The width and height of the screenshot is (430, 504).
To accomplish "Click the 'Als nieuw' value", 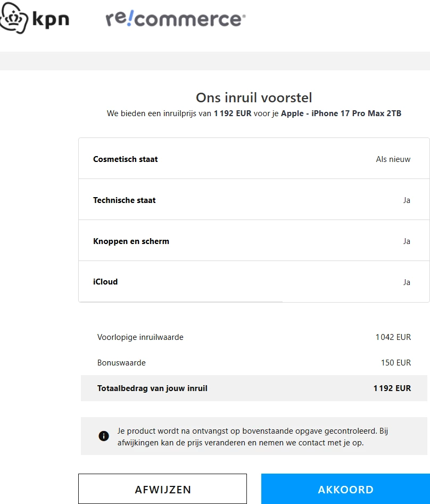I will coord(393,159).
